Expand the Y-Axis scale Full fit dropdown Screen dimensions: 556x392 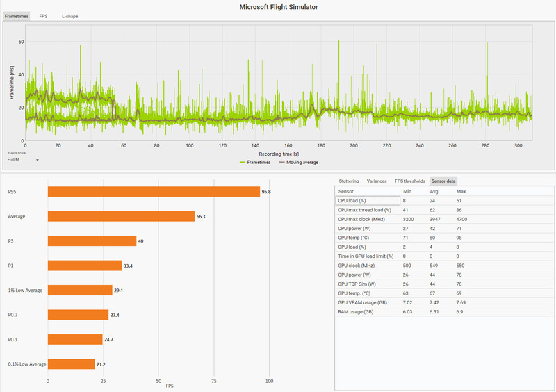pyautogui.click(x=23, y=160)
